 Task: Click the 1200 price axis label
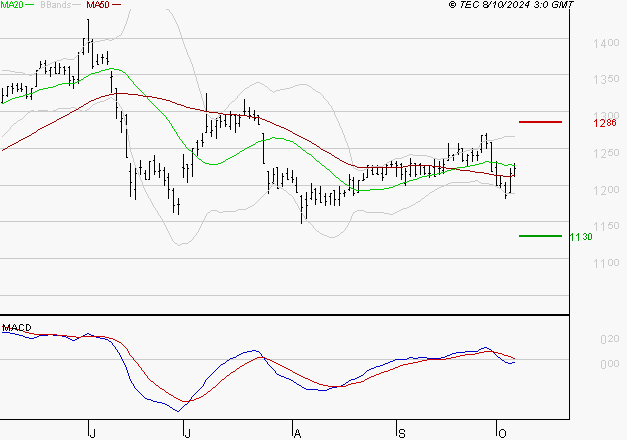pyautogui.click(x=606, y=190)
